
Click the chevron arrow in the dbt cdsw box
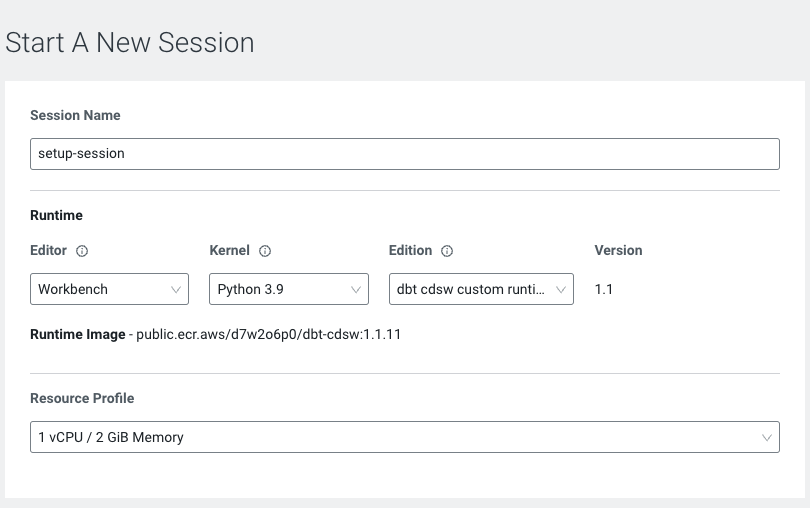pyautogui.click(x=561, y=289)
